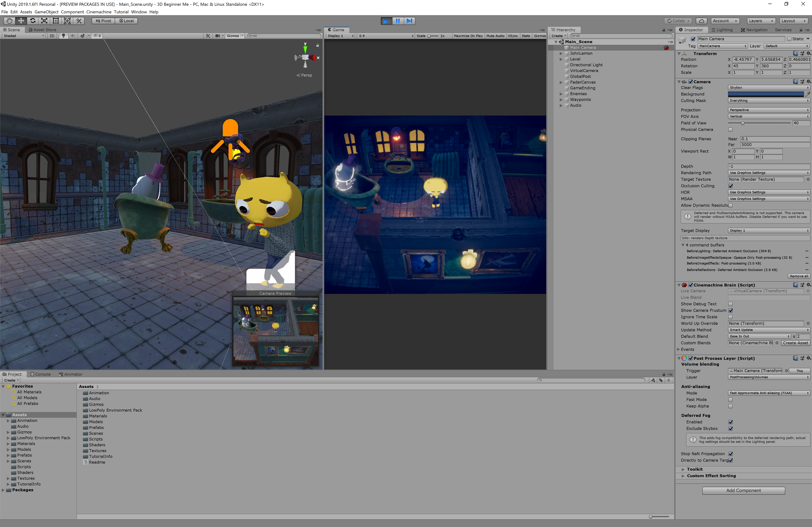Toggle scene effects icon
Viewport: 812px width, 527px height.
(82, 36)
